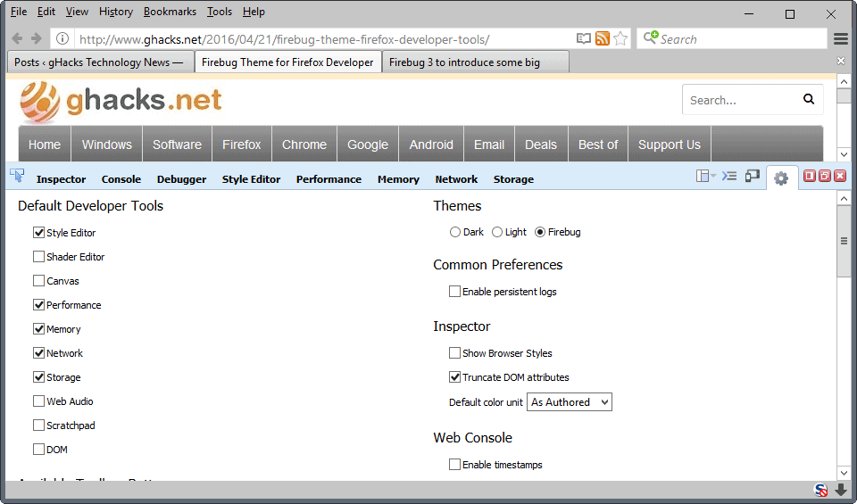Click the NoScript icon in status bar
The image size is (857, 504).
pyautogui.click(x=821, y=490)
